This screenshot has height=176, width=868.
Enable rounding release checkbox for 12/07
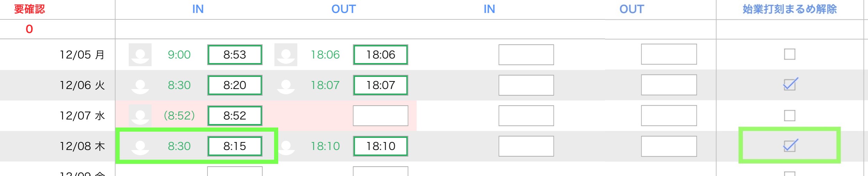[x=790, y=115]
